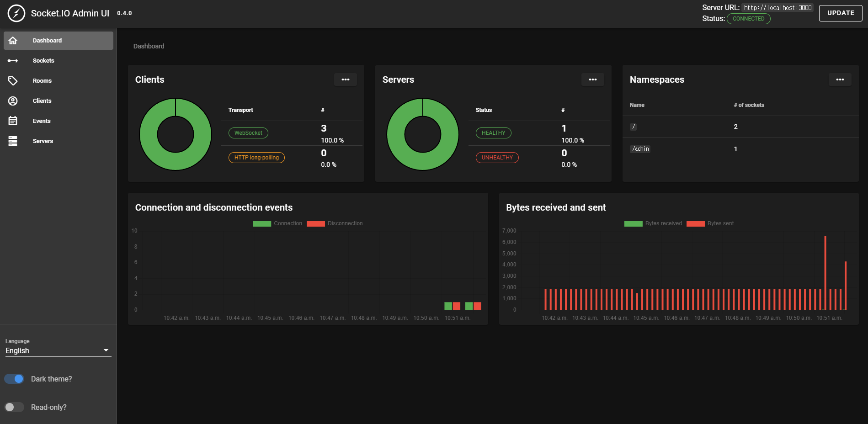Open the Servers card three-dot menu
Image resolution: width=868 pixels, height=424 pixels.
(593, 79)
